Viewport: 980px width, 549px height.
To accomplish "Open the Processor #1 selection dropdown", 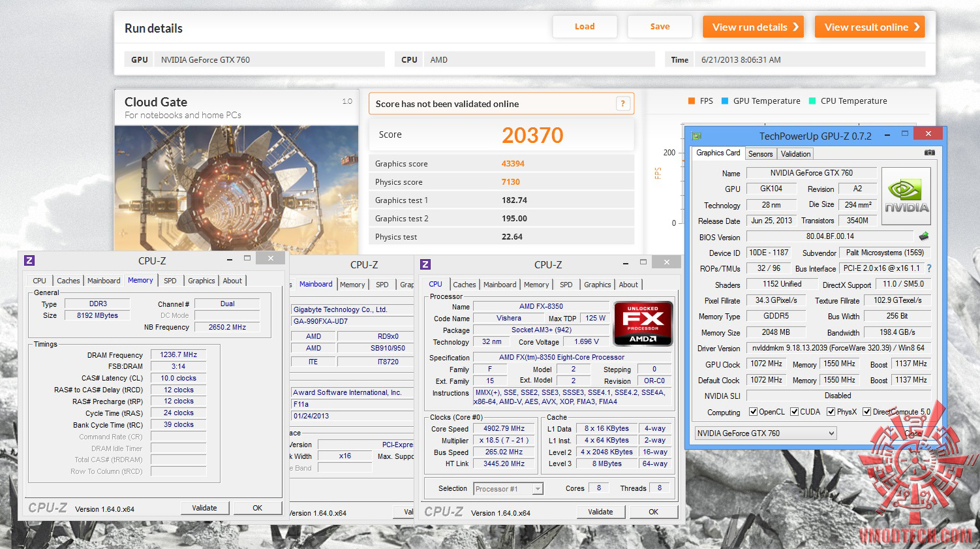I will 508,489.
